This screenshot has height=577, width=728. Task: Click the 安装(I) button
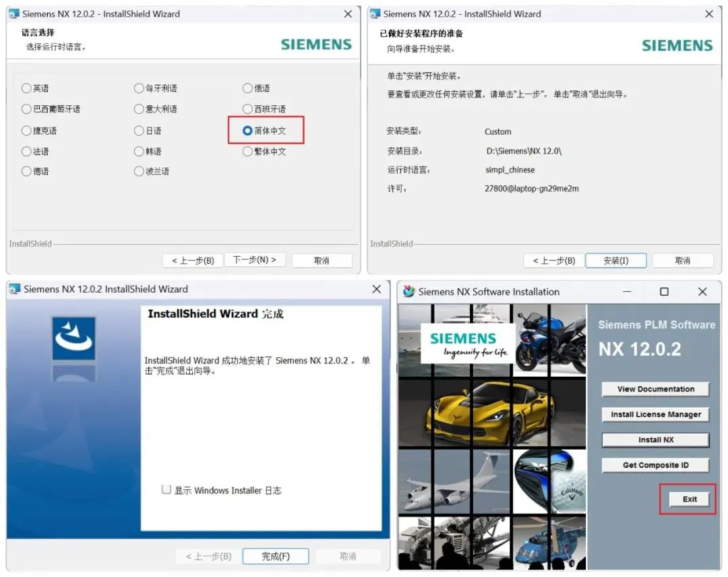pyautogui.click(x=615, y=260)
